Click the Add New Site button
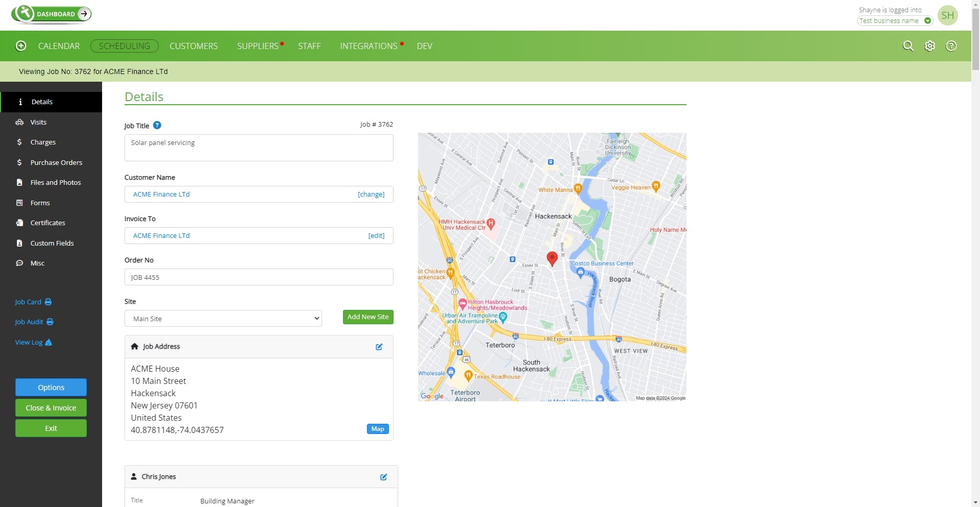This screenshot has height=507, width=980. (367, 317)
